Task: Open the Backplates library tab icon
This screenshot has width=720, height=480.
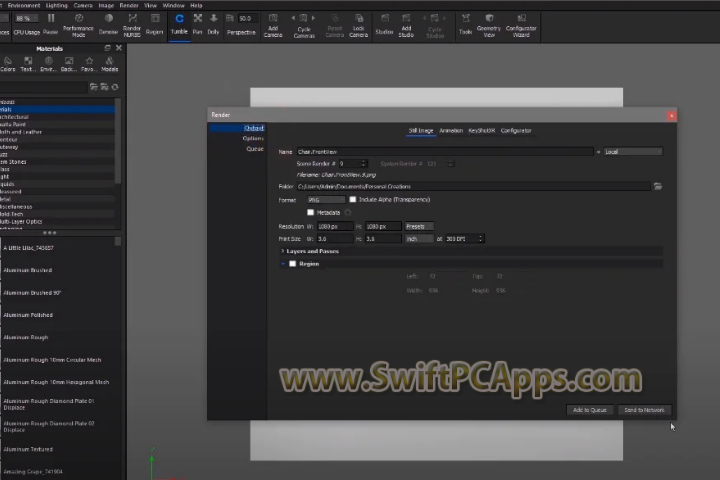Action: (x=69, y=61)
